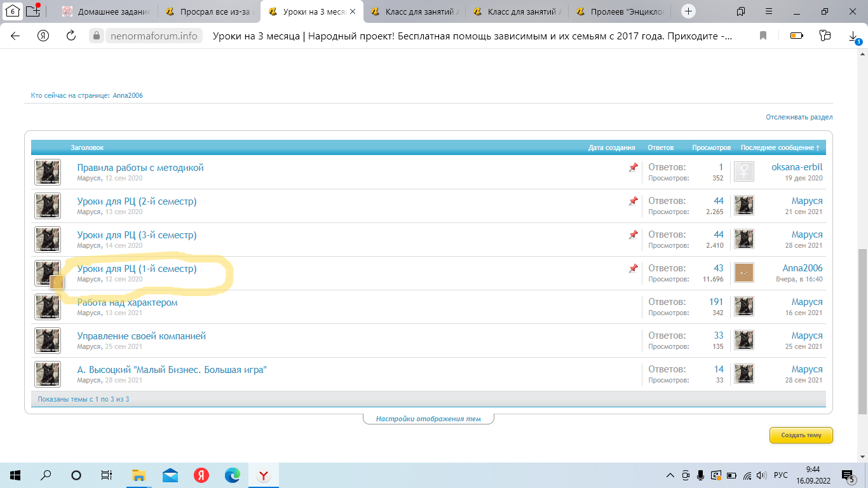Click oksana-erbil's avatar thumbnail
Image resolution: width=868 pixels, height=488 pixels.
tap(744, 172)
